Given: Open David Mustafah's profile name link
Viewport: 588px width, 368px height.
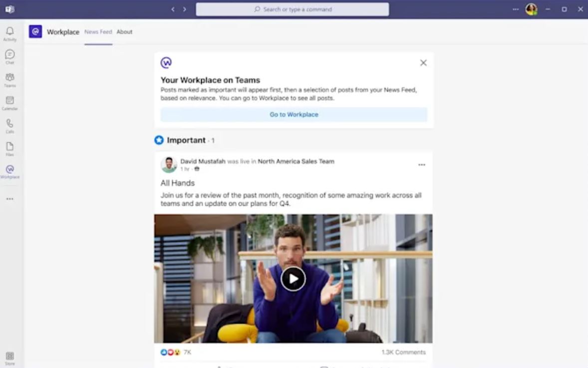Looking at the screenshot, I should point(203,161).
